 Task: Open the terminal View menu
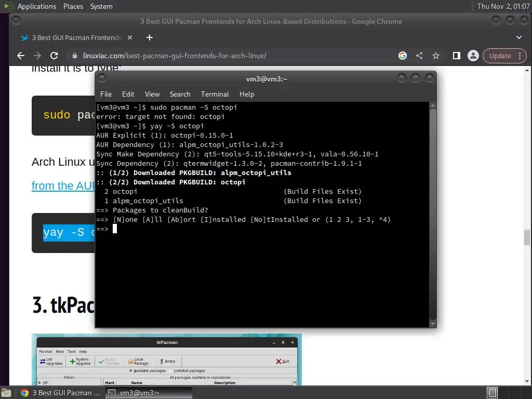[x=152, y=95]
